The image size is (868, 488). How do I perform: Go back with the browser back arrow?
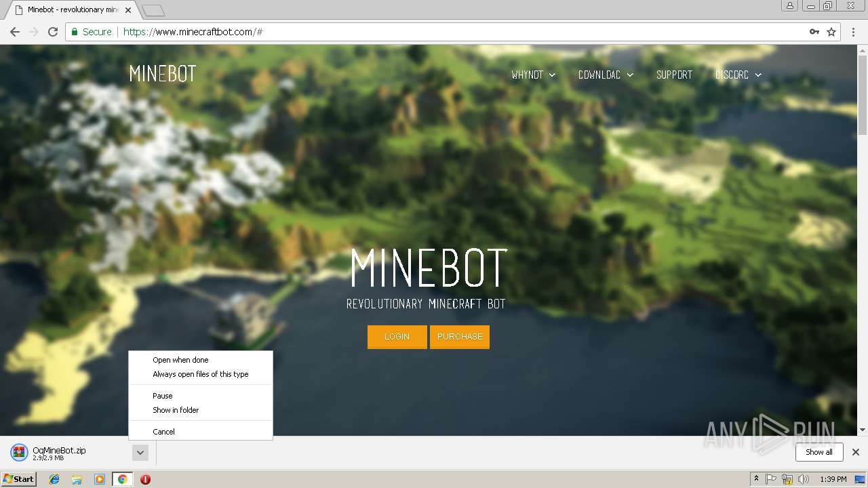click(x=15, y=32)
